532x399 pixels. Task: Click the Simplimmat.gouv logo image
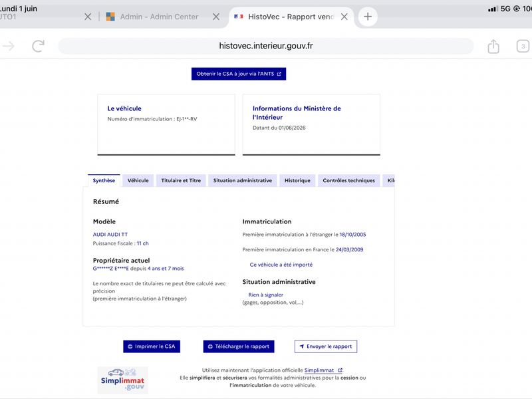pos(123,380)
